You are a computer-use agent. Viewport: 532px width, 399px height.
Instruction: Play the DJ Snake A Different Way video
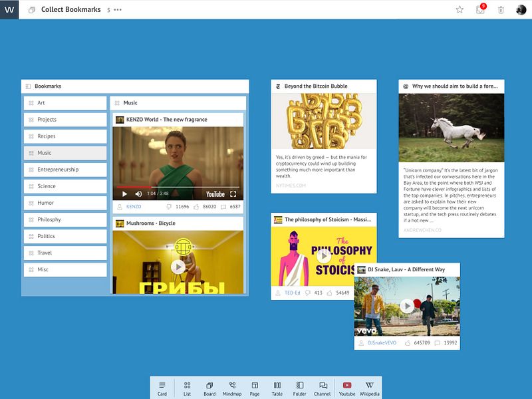[407, 306]
